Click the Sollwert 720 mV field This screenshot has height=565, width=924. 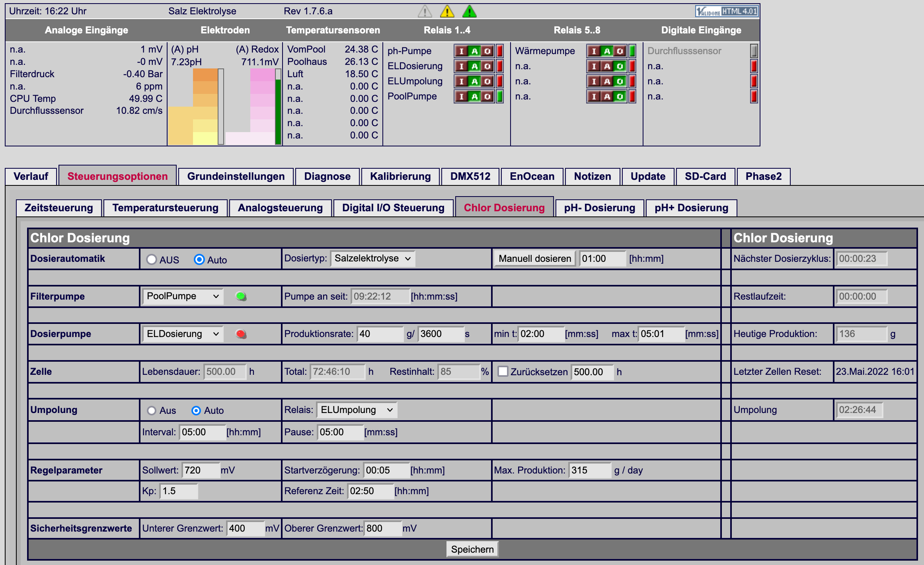pos(201,470)
